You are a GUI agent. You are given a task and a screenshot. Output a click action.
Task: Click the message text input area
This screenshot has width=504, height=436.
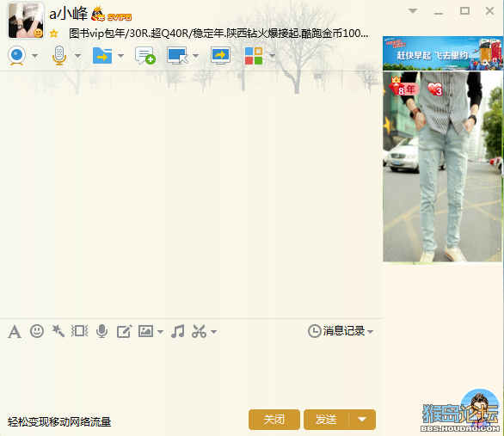pyautogui.click(x=191, y=372)
